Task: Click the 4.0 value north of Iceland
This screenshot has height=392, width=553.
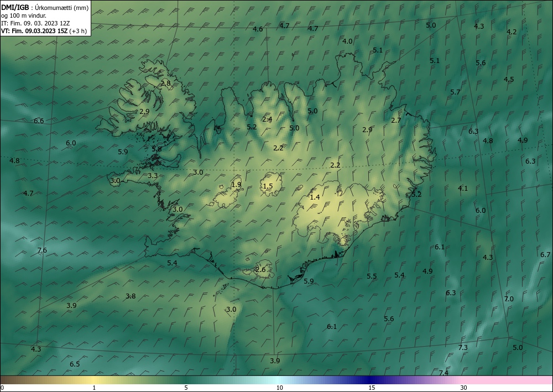Action: (x=347, y=41)
